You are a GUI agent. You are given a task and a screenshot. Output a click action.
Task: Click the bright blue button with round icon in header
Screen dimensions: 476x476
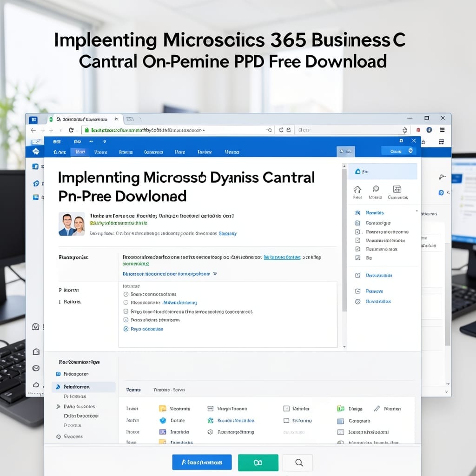pyautogui.click(x=398, y=151)
